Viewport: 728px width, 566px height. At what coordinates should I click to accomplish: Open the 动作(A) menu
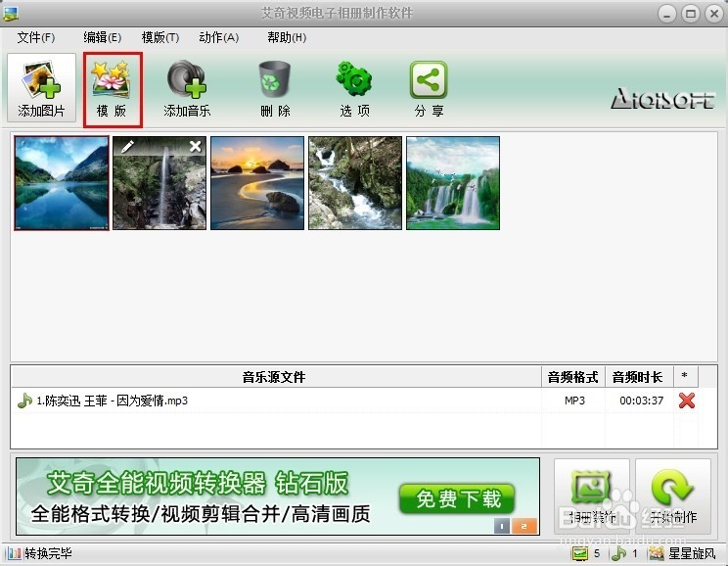[218, 37]
